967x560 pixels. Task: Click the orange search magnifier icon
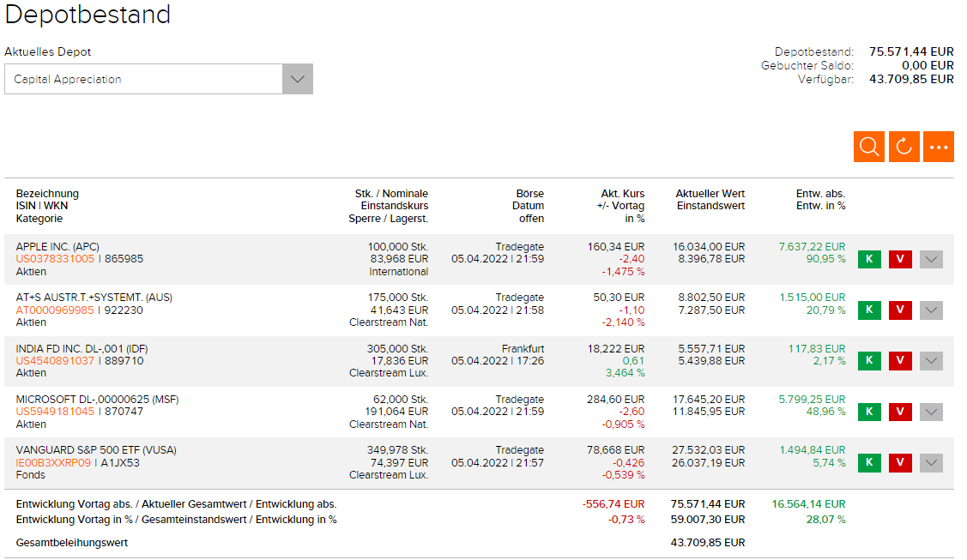869,147
